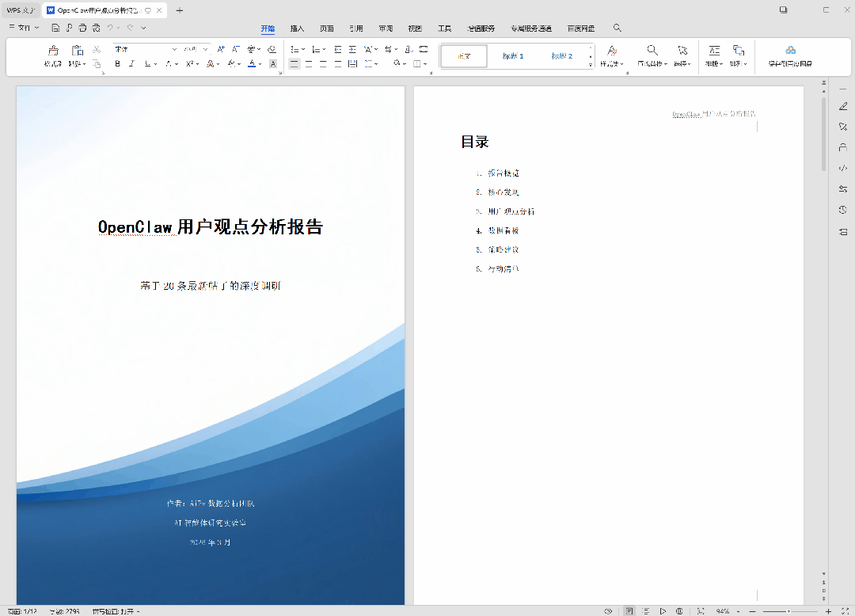855x616 pixels.
Task: Justify the paragraph text
Action: pos(338,64)
